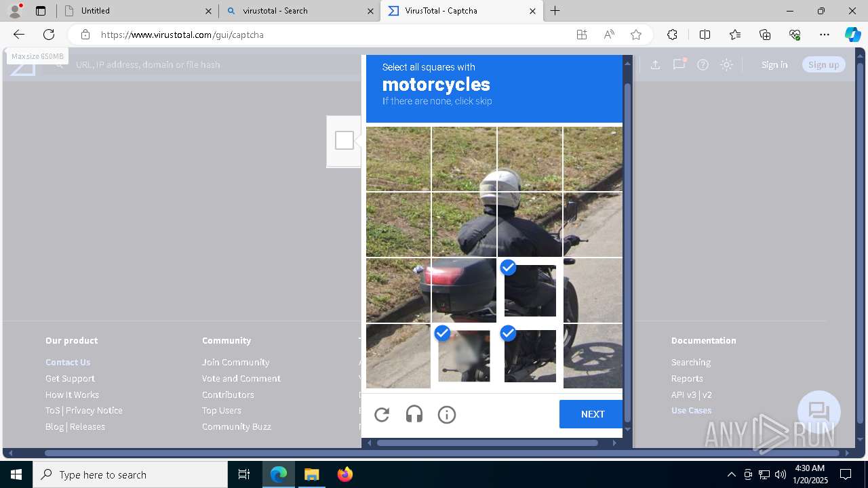This screenshot has width=868, height=488.
Task: Switch to the Untitled tab
Action: point(137,11)
